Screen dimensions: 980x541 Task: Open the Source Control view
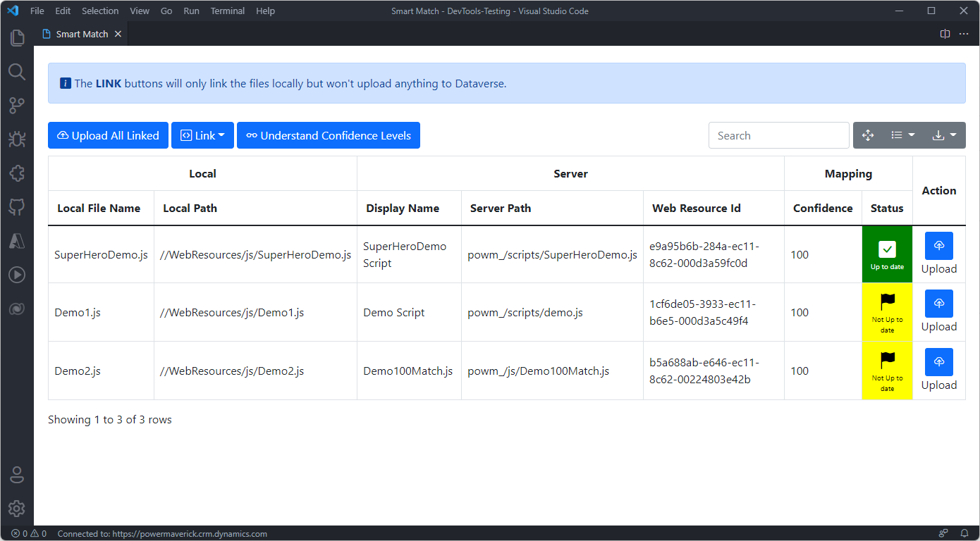(17, 106)
